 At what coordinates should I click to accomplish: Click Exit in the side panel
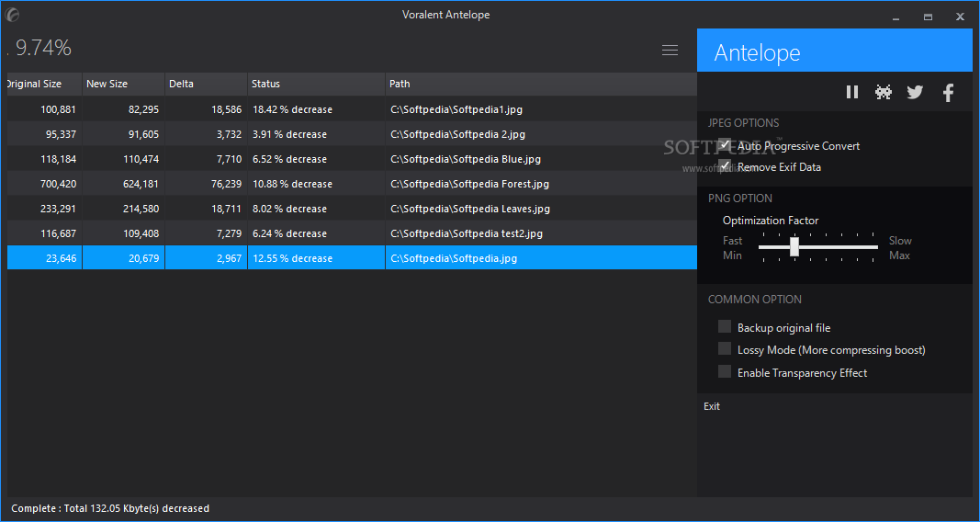click(712, 406)
